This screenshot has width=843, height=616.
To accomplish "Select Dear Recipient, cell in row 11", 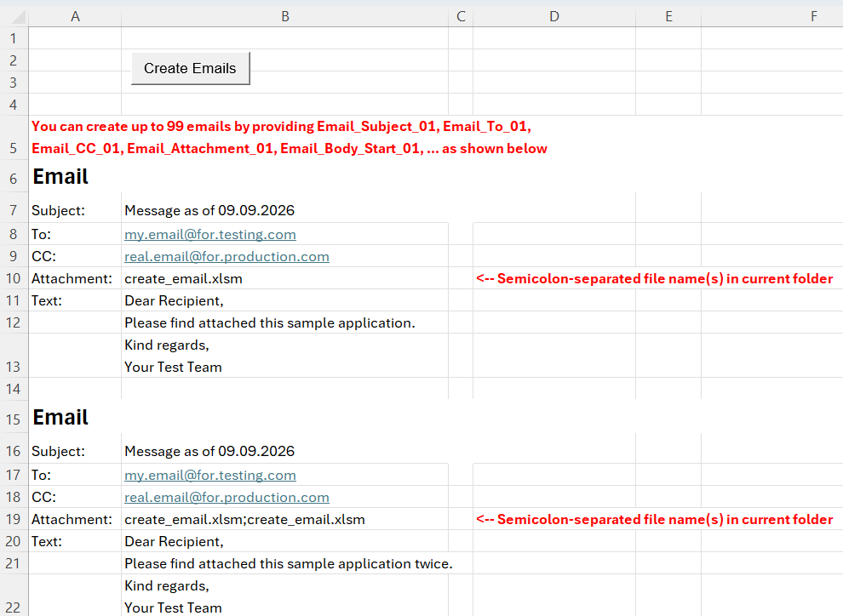I will point(285,300).
